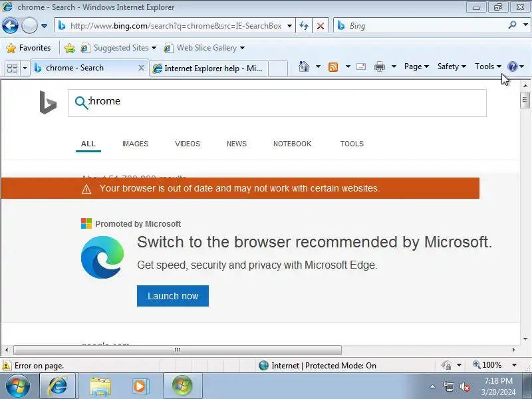Open the recent pages dropdown arrow
The width and height of the screenshot is (532, 399).
pos(44,26)
